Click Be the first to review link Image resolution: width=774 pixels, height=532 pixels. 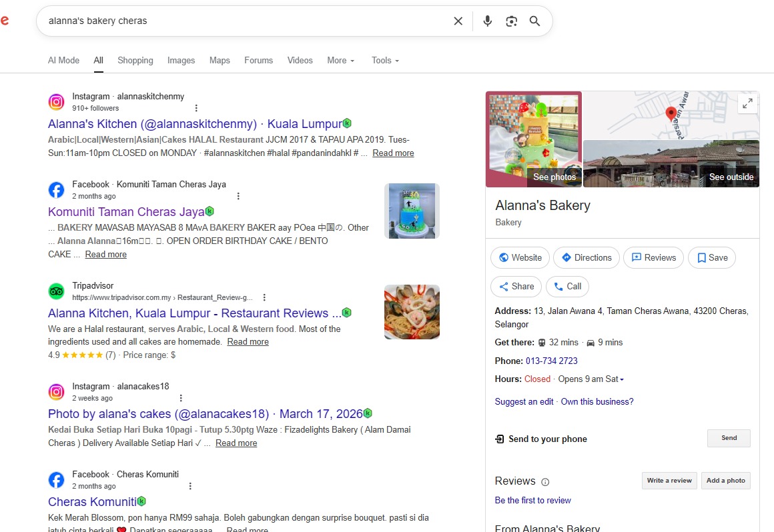[532, 500]
